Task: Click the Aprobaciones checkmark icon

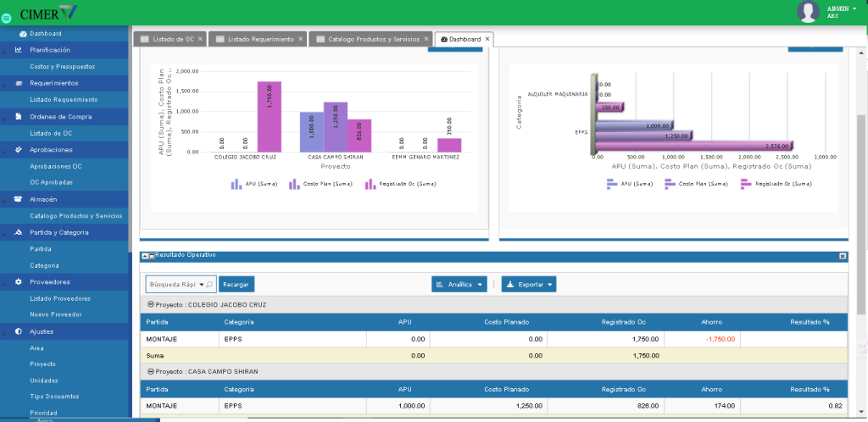Action: coord(19,149)
